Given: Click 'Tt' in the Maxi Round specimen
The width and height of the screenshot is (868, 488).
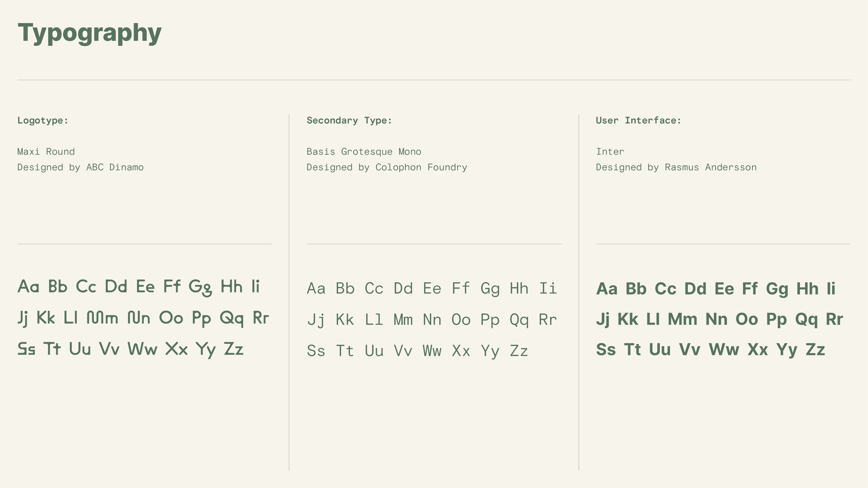Looking at the screenshot, I should (52, 349).
